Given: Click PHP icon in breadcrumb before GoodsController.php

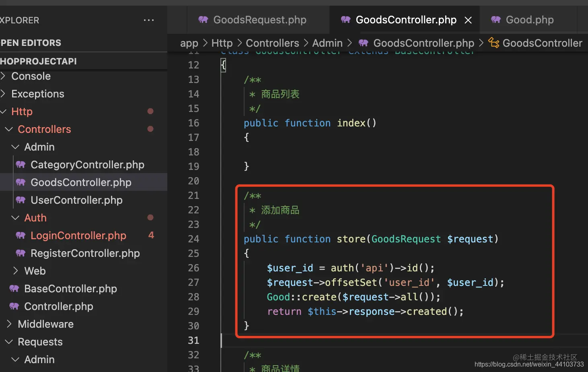Looking at the screenshot, I should click(364, 43).
